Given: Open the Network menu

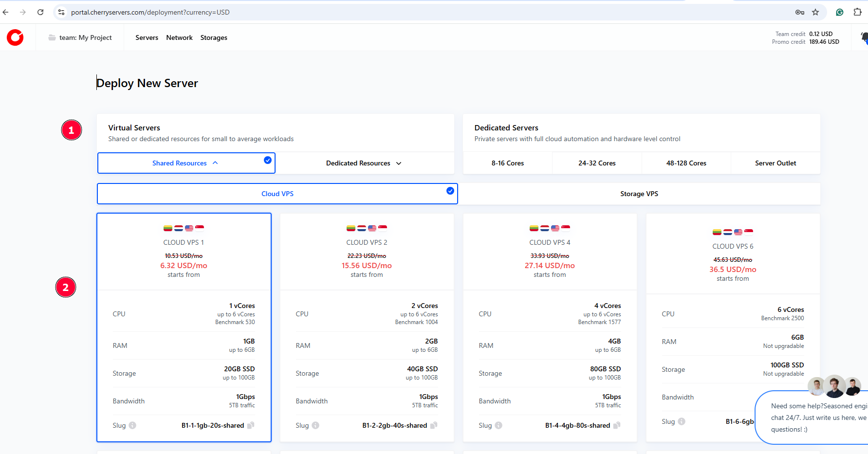Looking at the screenshot, I should [179, 37].
